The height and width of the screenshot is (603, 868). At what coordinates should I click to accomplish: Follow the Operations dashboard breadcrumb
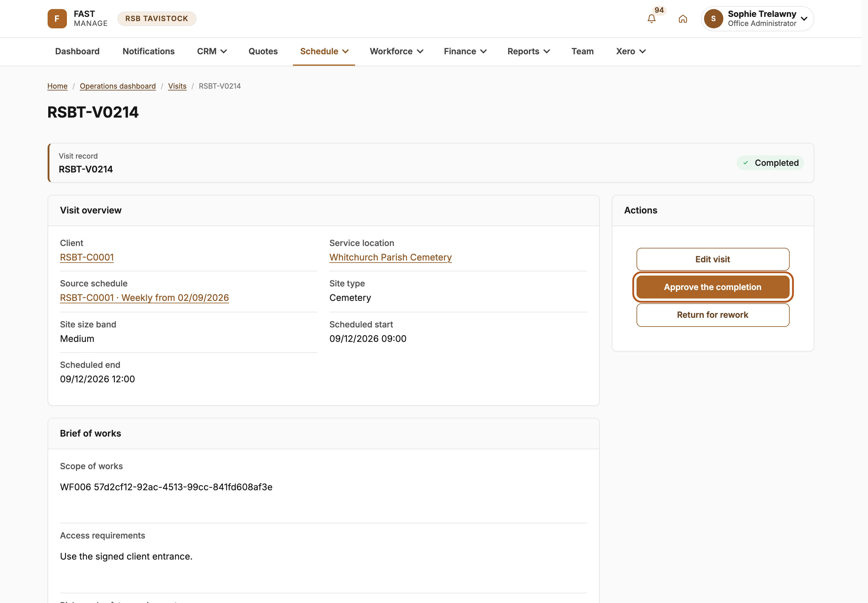click(118, 86)
